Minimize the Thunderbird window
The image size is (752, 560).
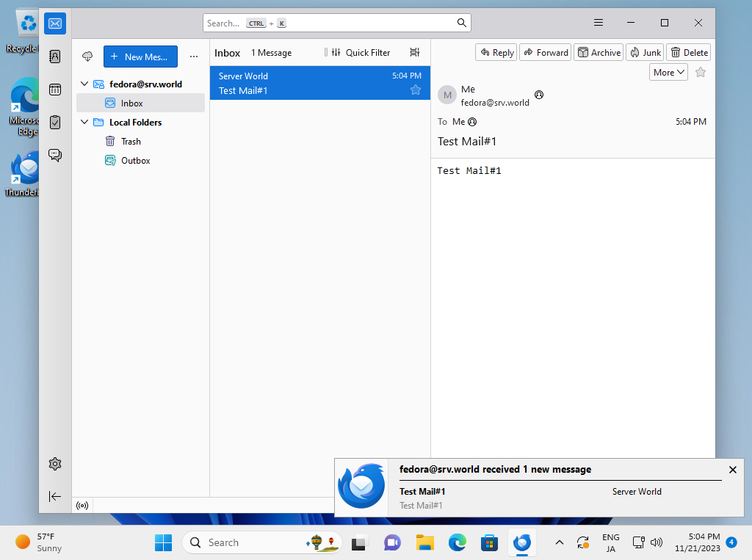click(x=631, y=23)
